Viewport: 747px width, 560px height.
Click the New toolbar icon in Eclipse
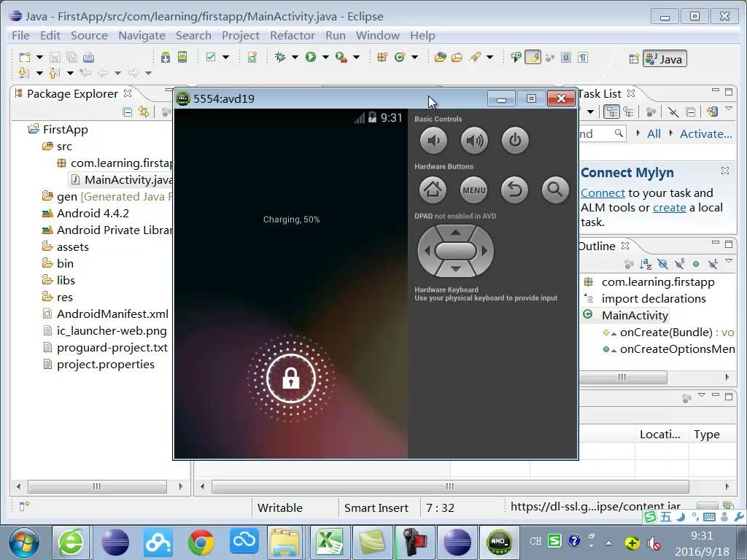pyautogui.click(x=24, y=58)
